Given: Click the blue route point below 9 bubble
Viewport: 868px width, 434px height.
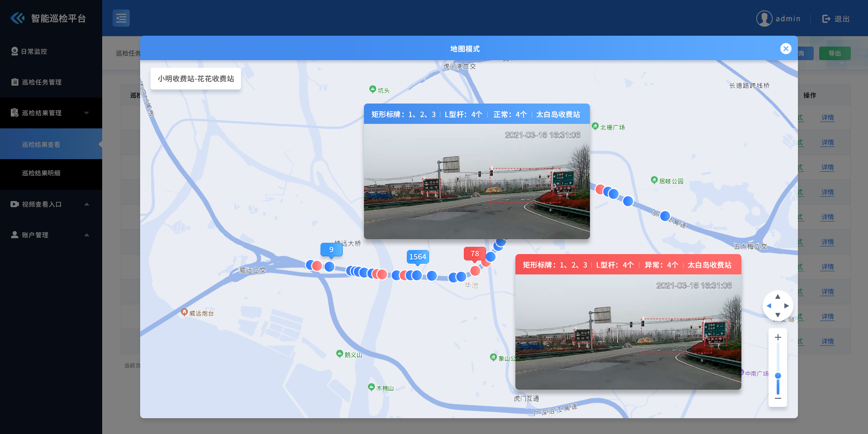Looking at the screenshot, I should point(330,267).
